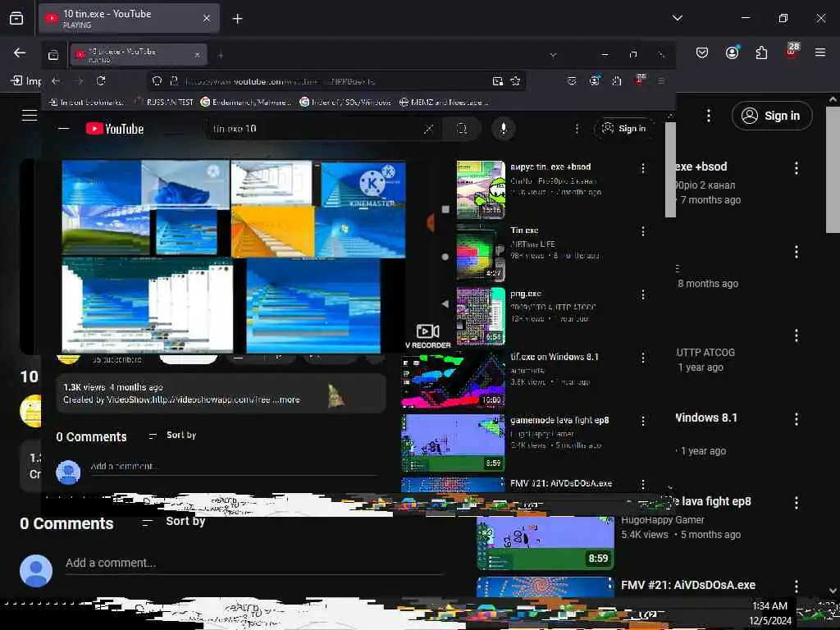The image size is (840, 630).
Task: Click inner Sign in button
Action: [x=624, y=129]
